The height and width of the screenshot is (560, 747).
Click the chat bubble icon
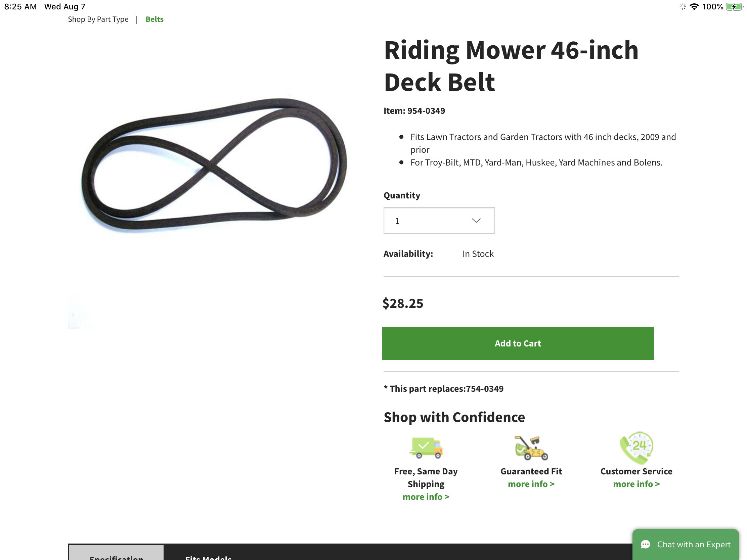pos(645,545)
